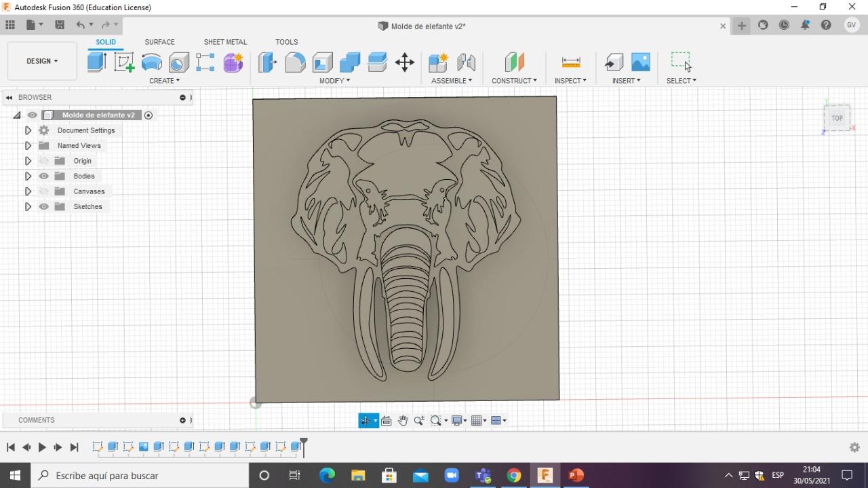
Task: Open a new design tab with plus
Action: click(x=742, y=26)
